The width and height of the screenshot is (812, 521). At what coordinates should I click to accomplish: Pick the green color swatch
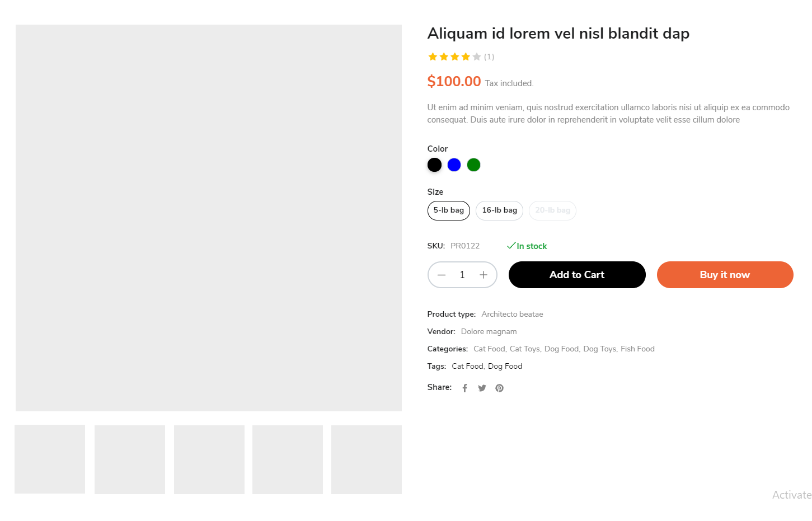pos(473,165)
